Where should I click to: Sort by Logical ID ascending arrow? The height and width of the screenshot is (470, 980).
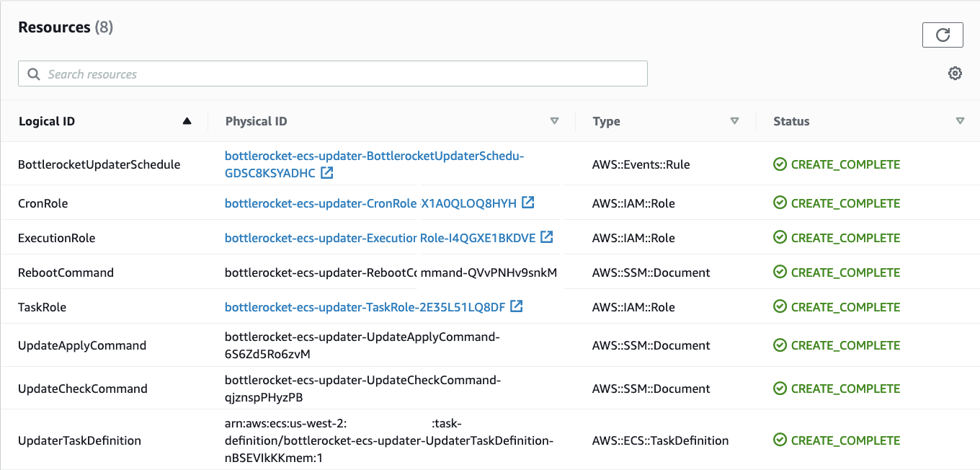click(187, 121)
